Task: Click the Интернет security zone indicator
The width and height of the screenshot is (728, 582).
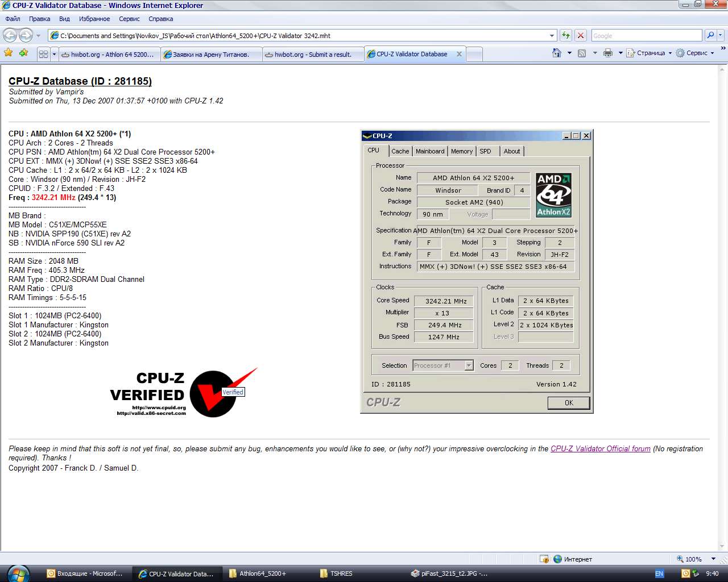Action: click(573, 559)
